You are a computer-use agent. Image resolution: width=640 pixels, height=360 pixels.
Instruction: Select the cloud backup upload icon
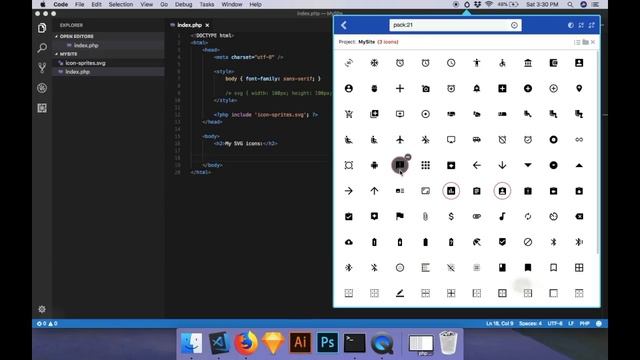click(x=349, y=242)
